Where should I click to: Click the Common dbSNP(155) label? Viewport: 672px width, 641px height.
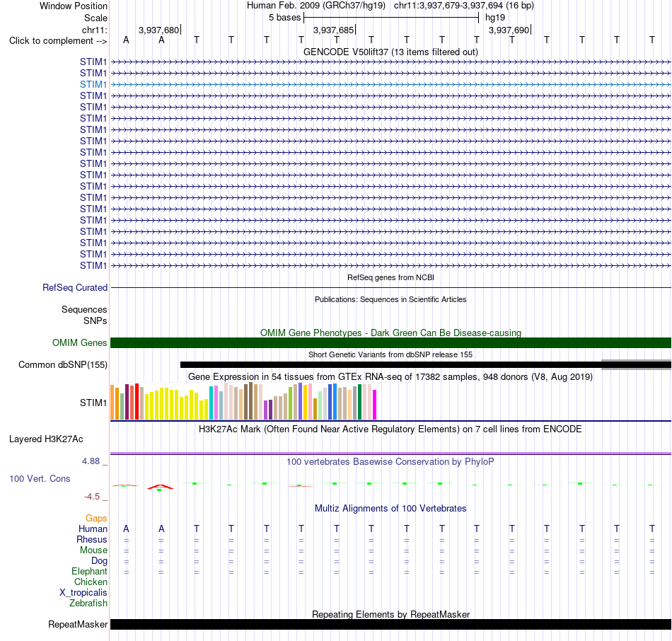pyautogui.click(x=62, y=365)
